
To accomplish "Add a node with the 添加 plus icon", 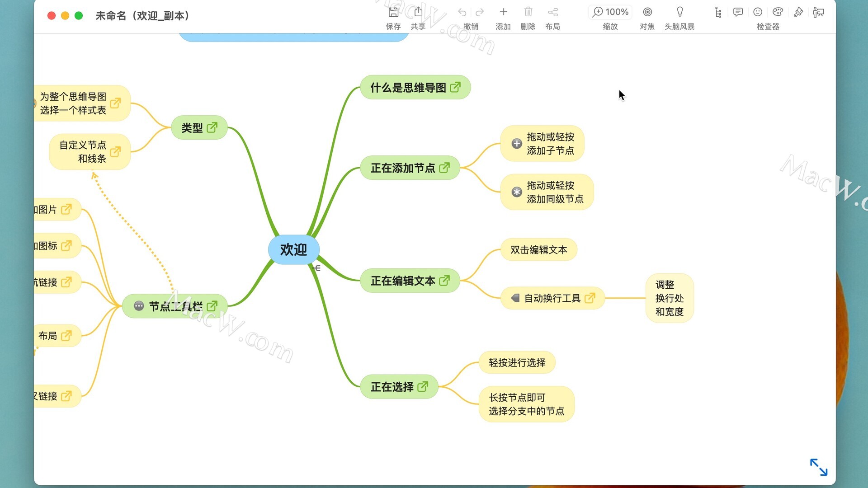I will [x=503, y=12].
